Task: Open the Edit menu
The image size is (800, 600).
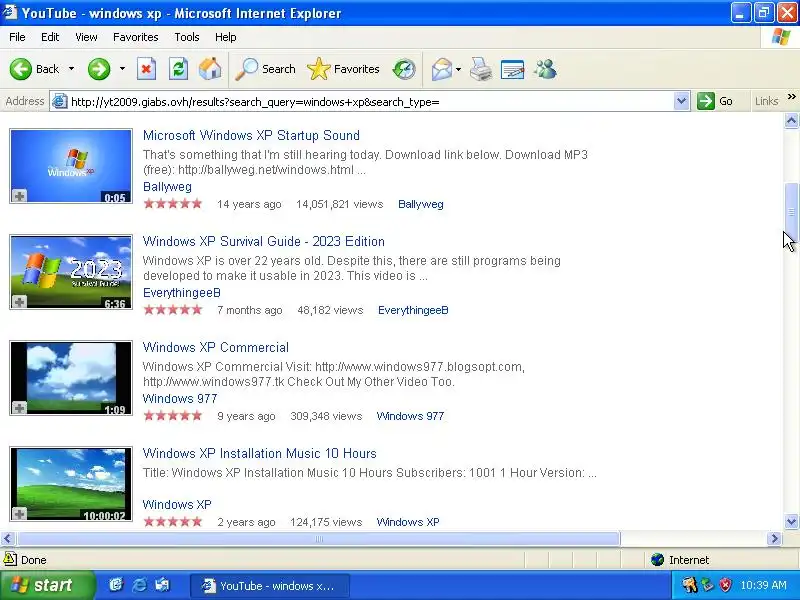Action: tap(50, 37)
